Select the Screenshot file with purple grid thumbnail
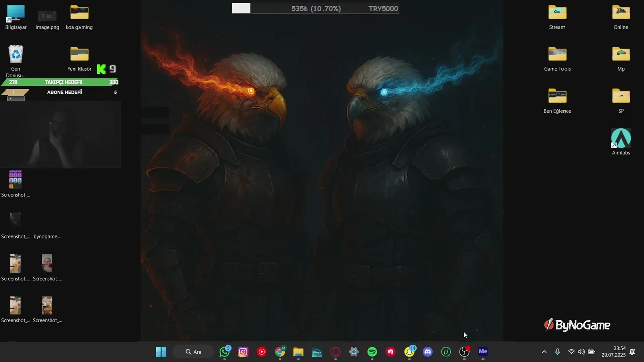644x362 pixels. 16,184
